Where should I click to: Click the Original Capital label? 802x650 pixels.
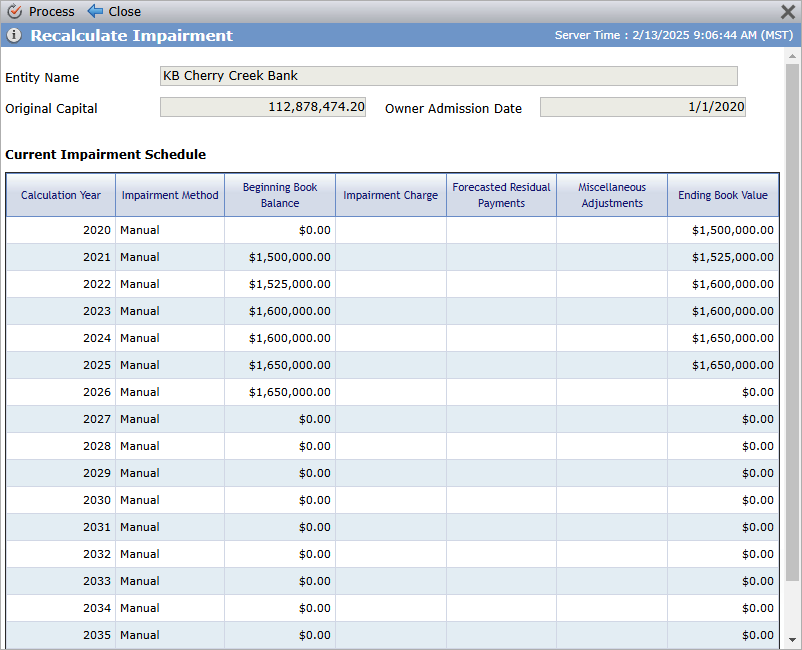coord(51,108)
